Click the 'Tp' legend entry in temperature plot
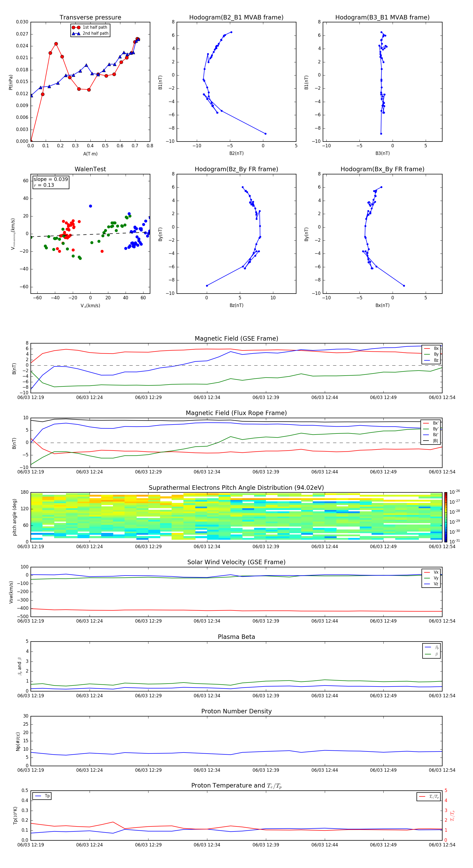The height and width of the screenshot is (868, 473). pos(42,796)
